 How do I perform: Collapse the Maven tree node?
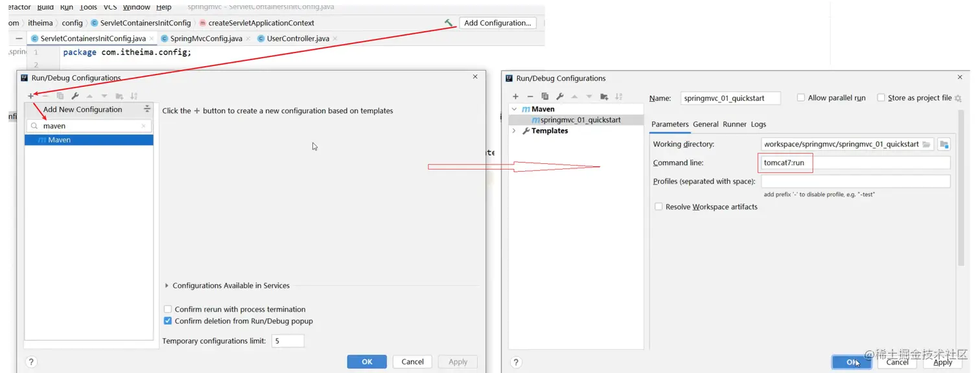tap(515, 109)
